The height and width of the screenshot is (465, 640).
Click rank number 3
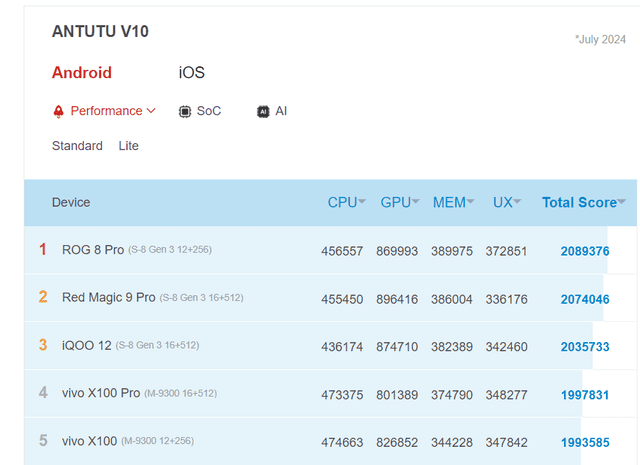click(x=43, y=345)
